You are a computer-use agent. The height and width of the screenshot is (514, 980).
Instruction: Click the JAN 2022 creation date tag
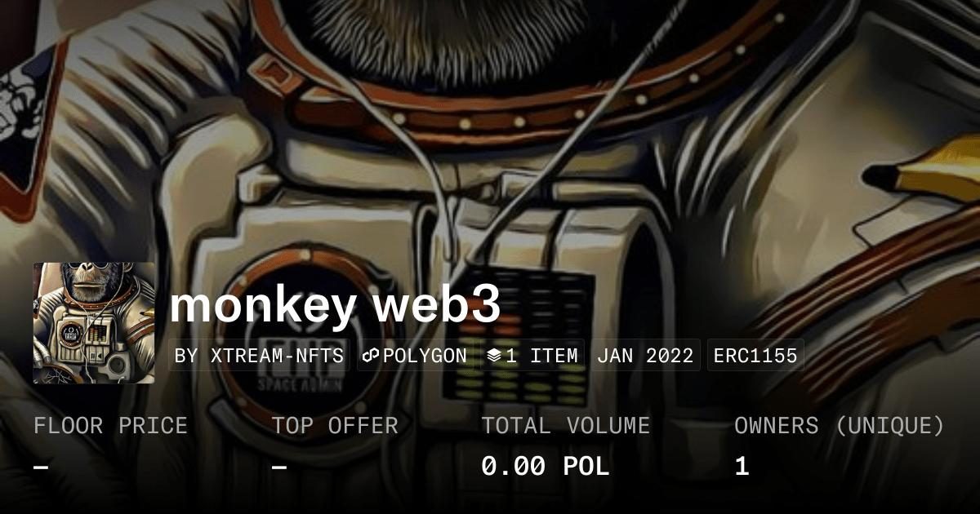click(645, 356)
